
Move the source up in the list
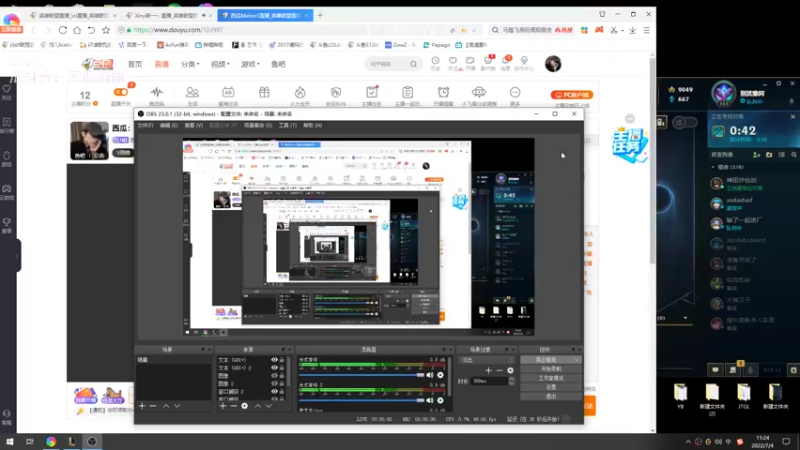(258, 406)
